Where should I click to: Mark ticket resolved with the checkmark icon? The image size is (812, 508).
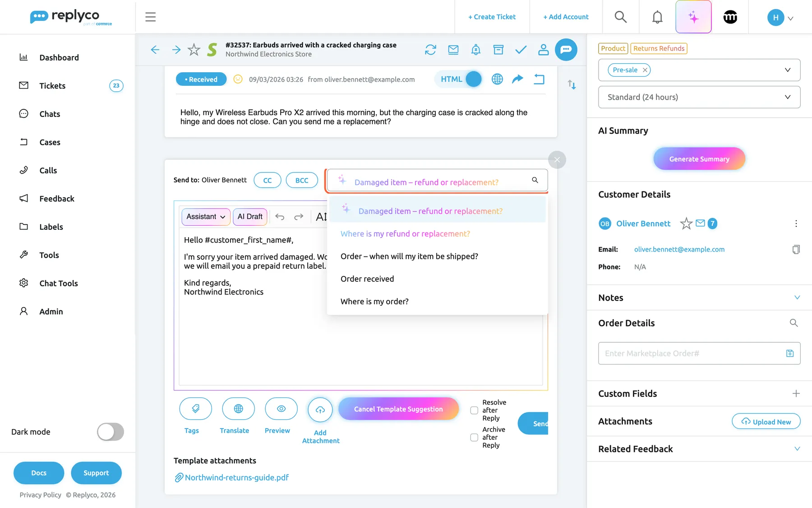(521, 50)
